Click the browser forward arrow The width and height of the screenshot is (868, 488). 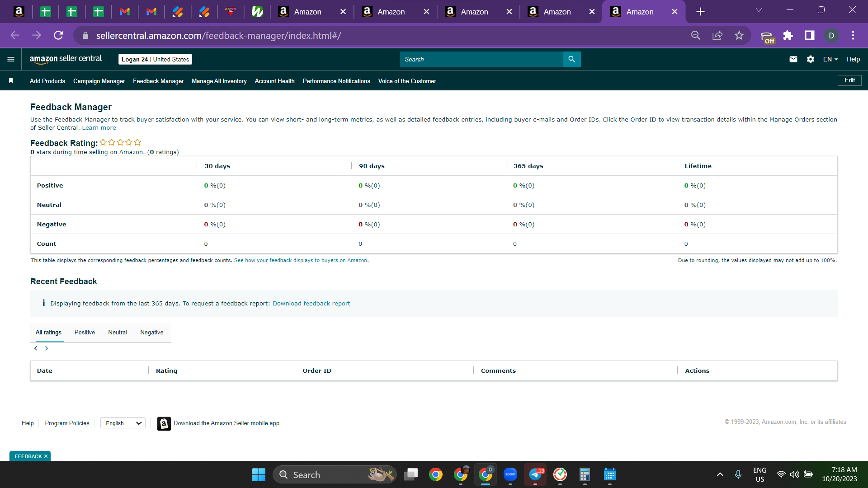(37, 35)
